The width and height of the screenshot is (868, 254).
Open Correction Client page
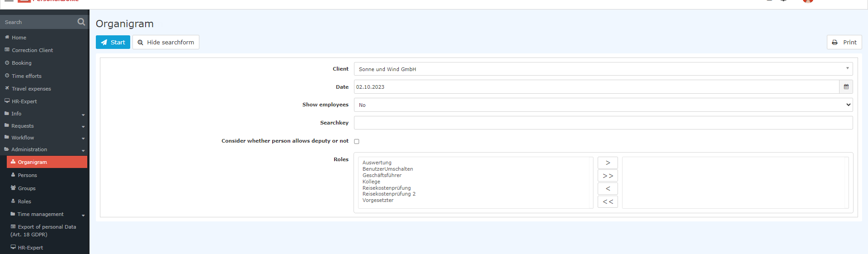pyautogui.click(x=32, y=50)
